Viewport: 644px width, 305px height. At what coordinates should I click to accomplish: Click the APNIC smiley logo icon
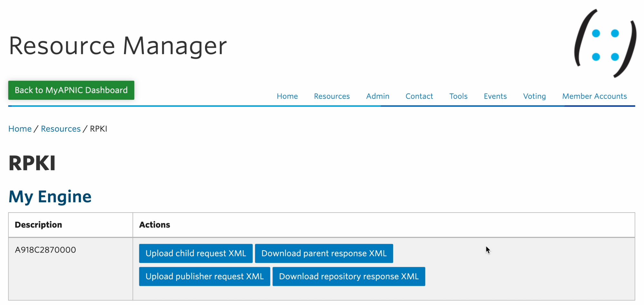coord(605,43)
